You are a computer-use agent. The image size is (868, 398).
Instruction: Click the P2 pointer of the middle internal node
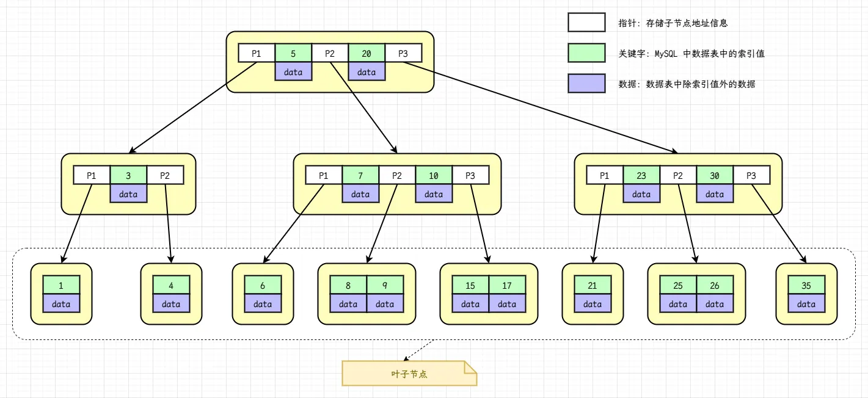click(x=396, y=175)
